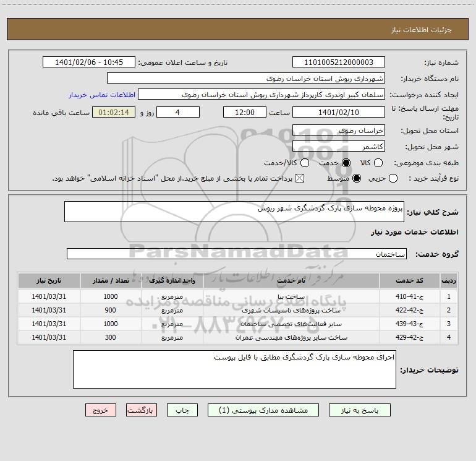The height and width of the screenshot is (461, 476).
Task: Click the توضیحات خریدار text area
Action: coord(234,369)
